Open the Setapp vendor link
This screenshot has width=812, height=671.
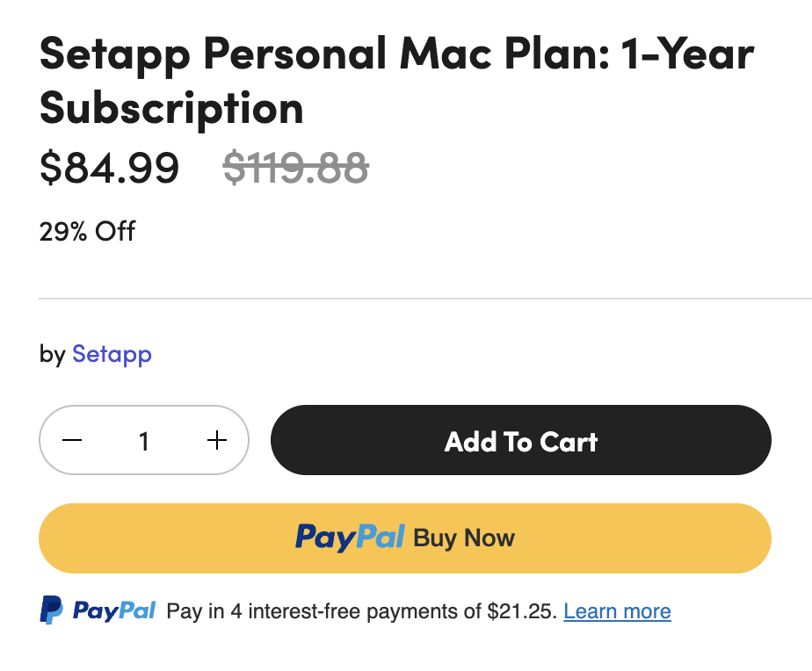[x=112, y=355]
